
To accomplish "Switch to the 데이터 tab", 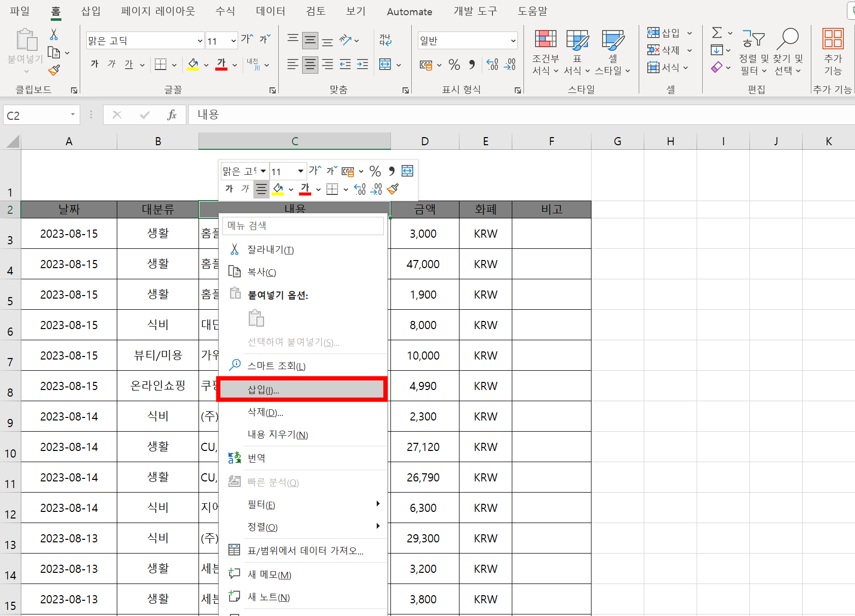I will coord(271,11).
